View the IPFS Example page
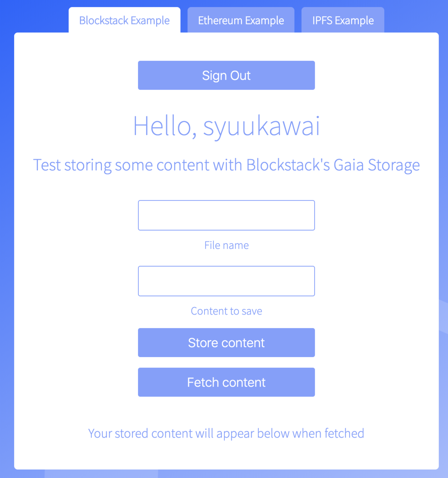Image resolution: width=448 pixels, height=478 pixels. 343,20
